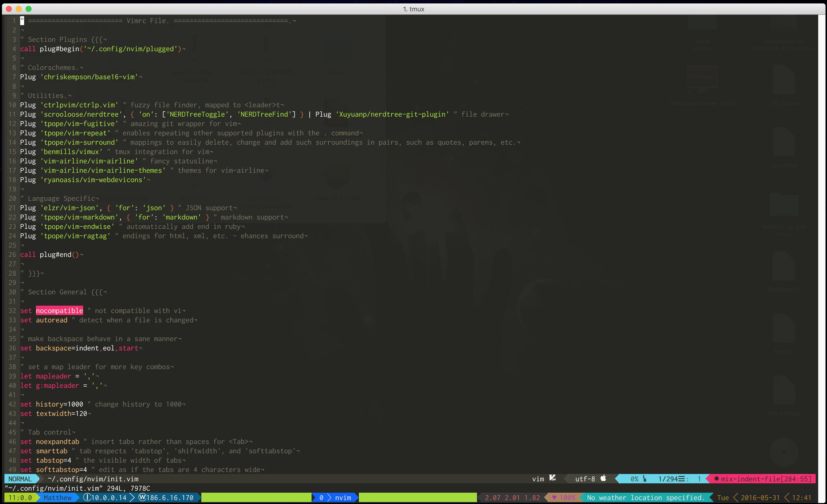The image size is (827, 504).
Task: Click the NORMAL mode indicator
Action: point(20,479)
